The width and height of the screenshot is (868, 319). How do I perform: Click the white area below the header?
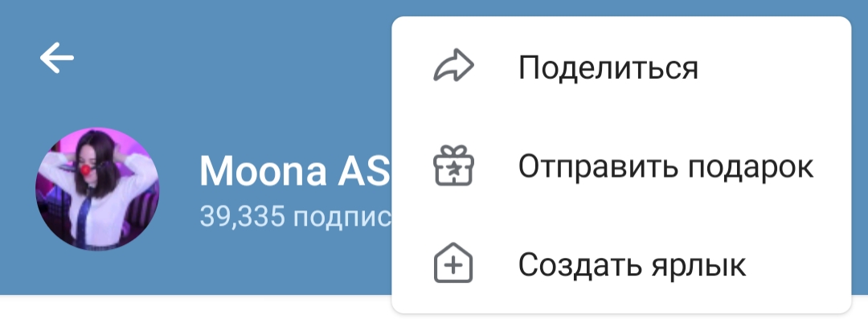194,308
